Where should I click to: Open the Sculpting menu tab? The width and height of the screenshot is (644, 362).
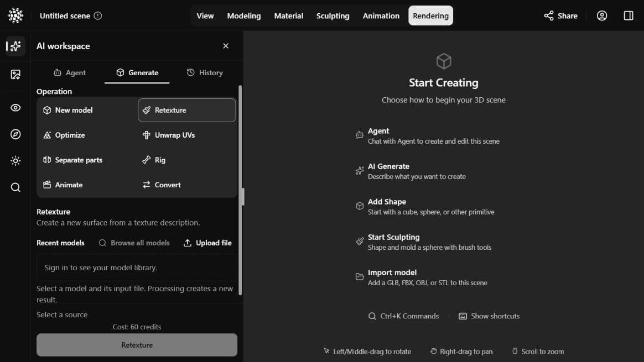[x=333, y=15]
